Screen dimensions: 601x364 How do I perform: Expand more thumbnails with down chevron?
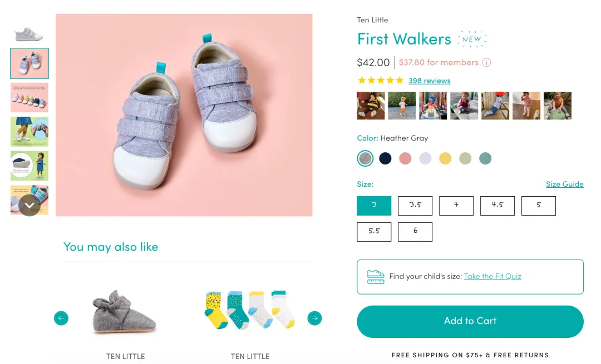click(x=29, y=205)
